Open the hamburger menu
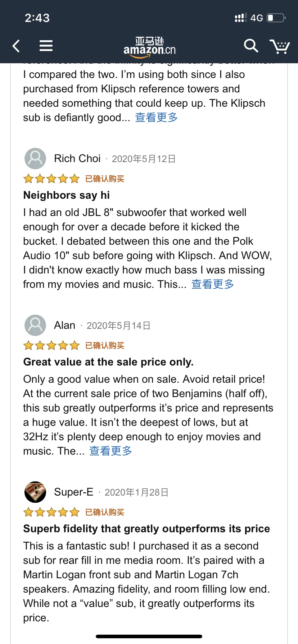The width and height of the screenshot is (298, 644). (46, 46)
